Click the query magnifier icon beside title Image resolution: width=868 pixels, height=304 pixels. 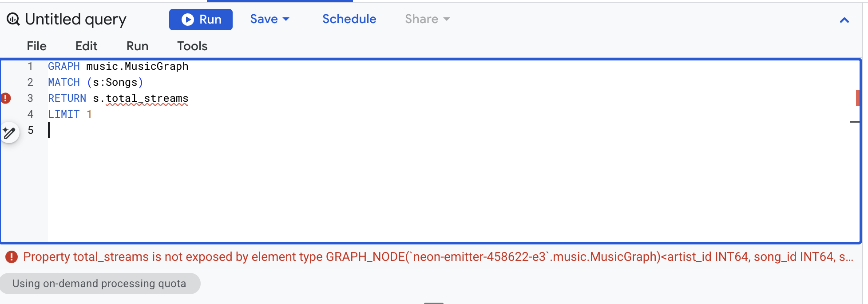click(13, 19)
